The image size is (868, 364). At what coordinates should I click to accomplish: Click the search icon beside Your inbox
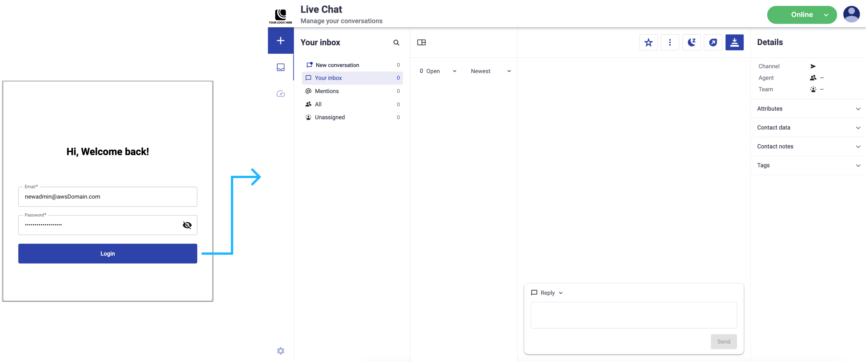pos(397,42)
